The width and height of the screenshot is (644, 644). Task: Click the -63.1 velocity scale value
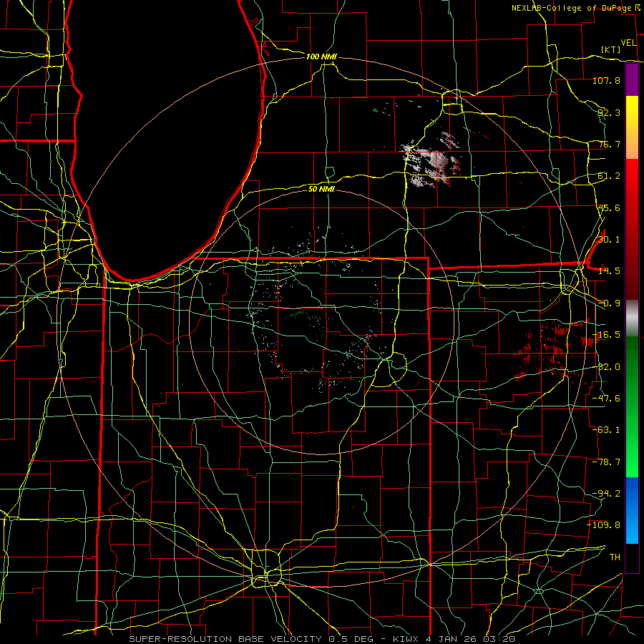point(606,430)
